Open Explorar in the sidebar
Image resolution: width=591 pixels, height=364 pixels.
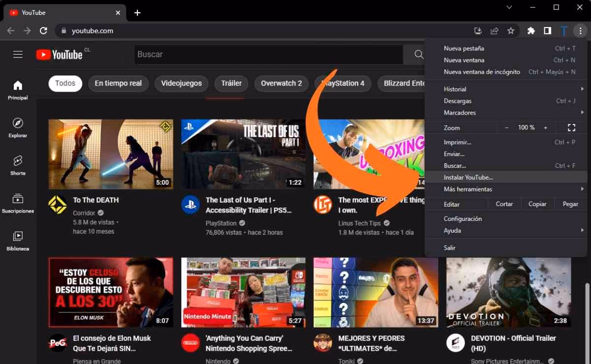coord(18,128)
